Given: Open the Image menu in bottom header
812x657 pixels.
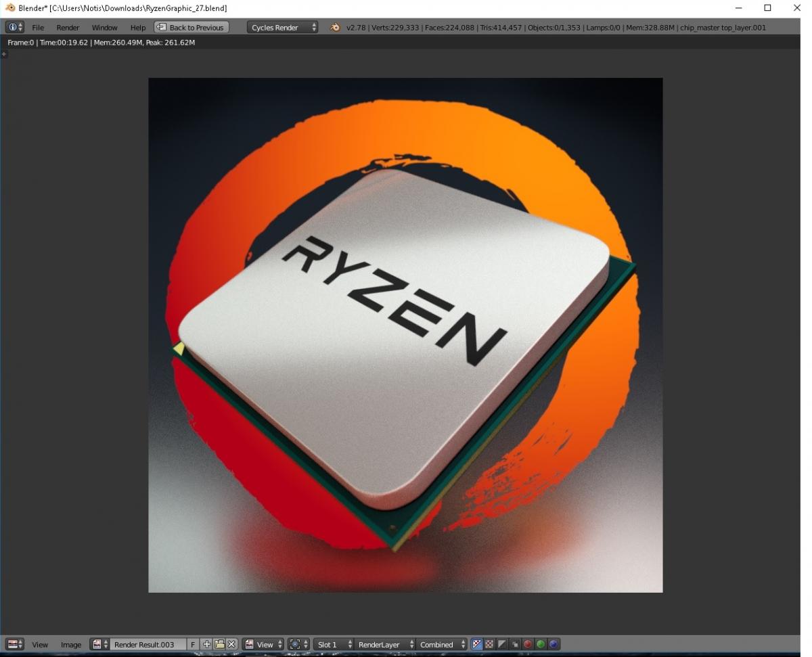Looking at the screenshot, I should (71, 645).
